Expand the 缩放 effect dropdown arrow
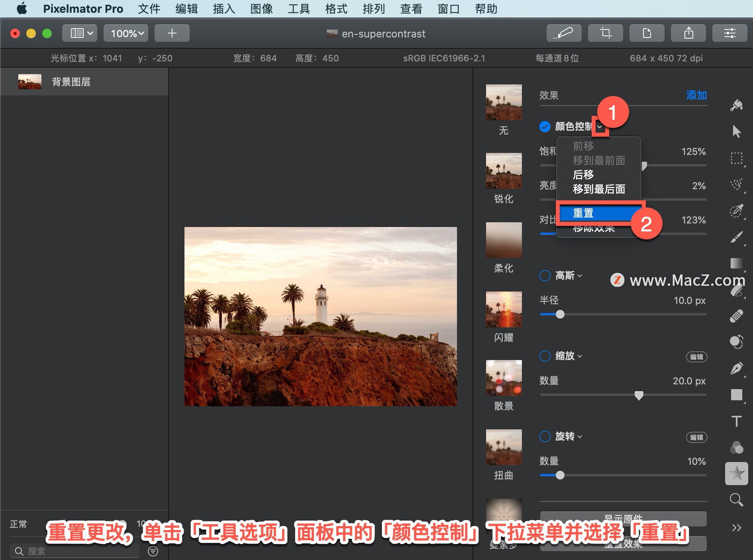This screenshot has height=560, width=753. 580,356
